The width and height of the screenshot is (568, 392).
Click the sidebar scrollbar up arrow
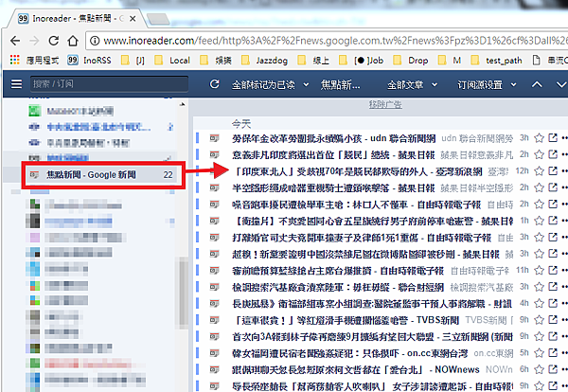pyautogui.click(x=182, y=105)
